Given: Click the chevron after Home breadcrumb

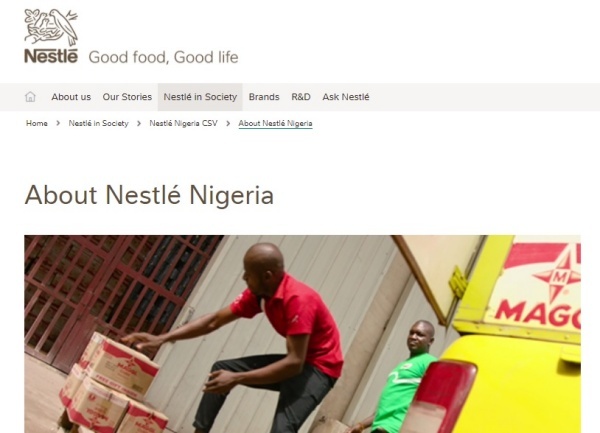Looking at the screenshot, I should 58,124.
